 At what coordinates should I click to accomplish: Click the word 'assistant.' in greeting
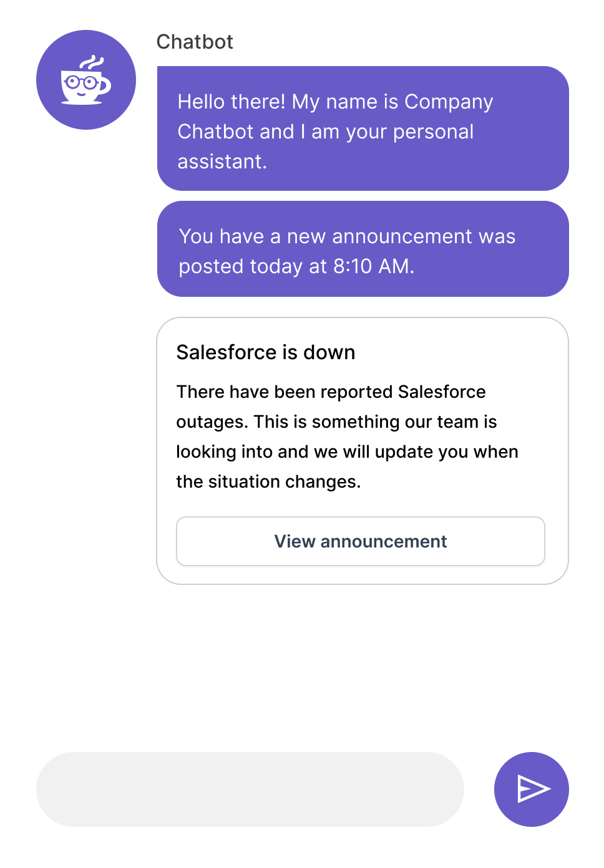point(222,162)
